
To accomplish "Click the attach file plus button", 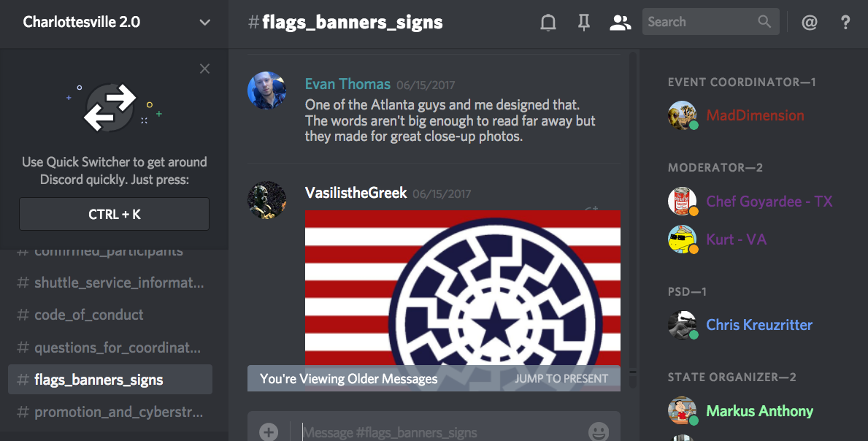I will click(269, 432).
